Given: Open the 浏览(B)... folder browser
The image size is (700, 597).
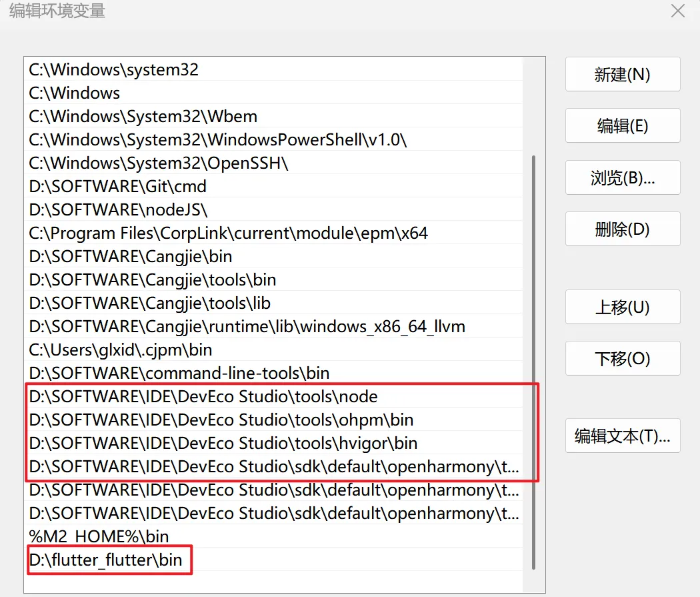Looking at the screenshot, I should [622, 177].
